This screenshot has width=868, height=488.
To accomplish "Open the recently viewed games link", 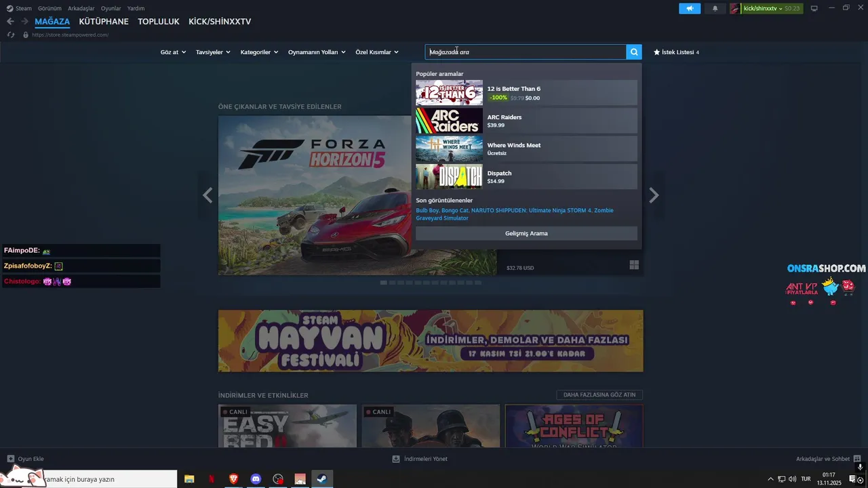I will pyautogui.click(x=515, y=214).
